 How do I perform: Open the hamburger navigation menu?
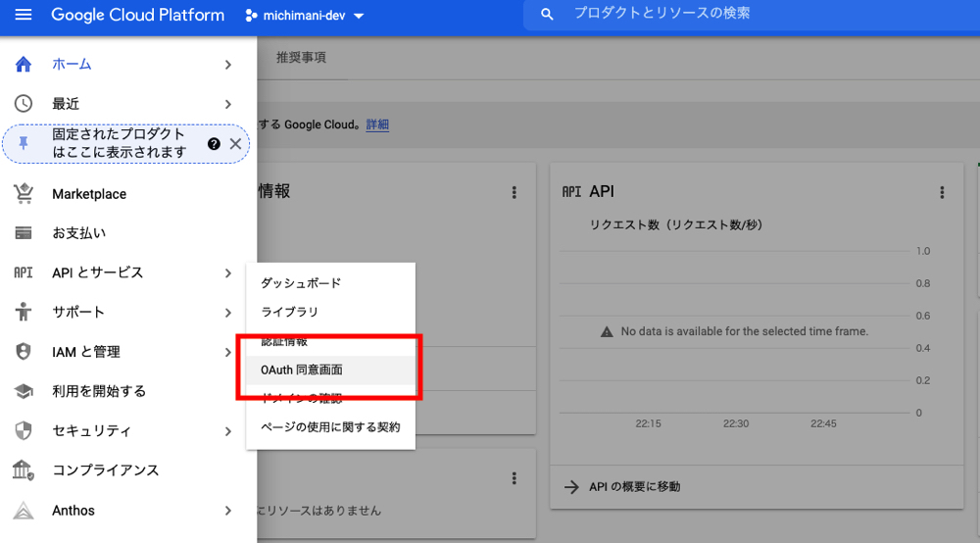(x=24, y=15)
